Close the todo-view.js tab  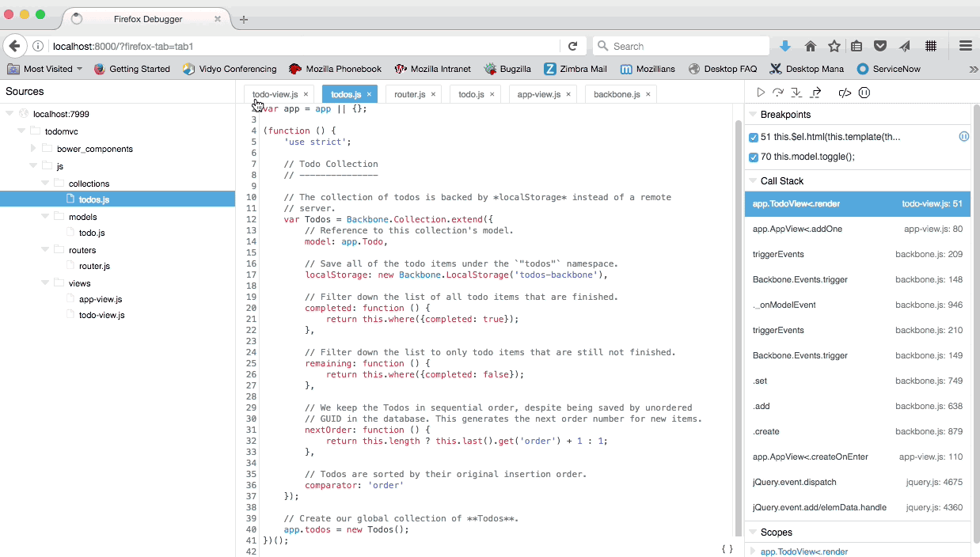click(306, 94)
